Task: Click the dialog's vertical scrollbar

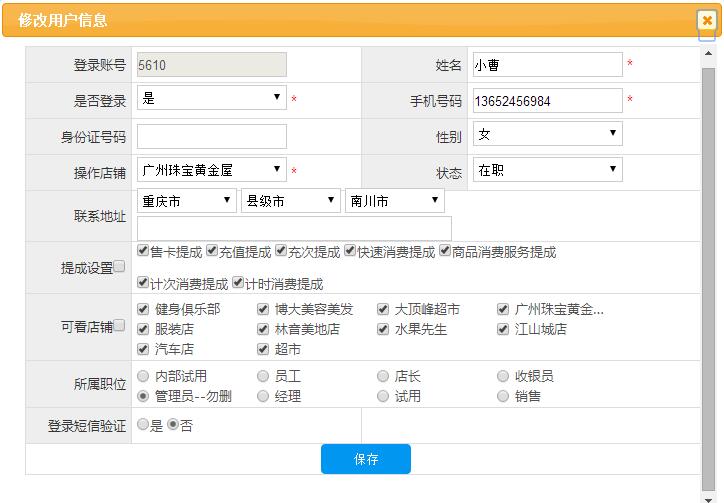Action: (709, 250)
